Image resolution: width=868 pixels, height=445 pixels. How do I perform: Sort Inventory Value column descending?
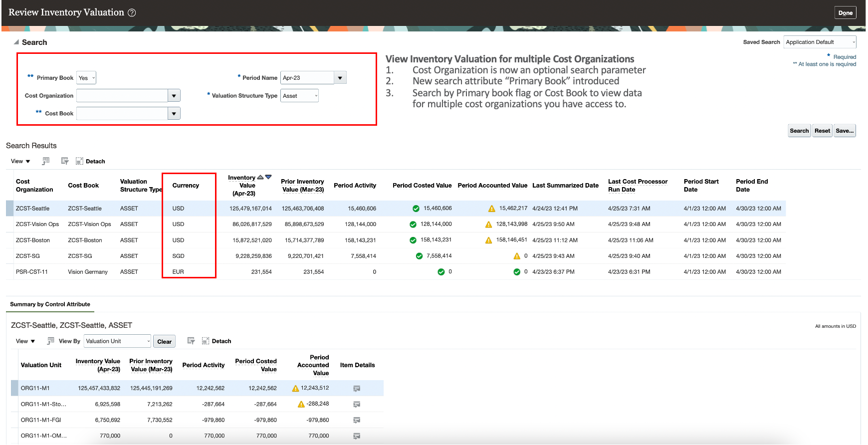pos(268,177)
